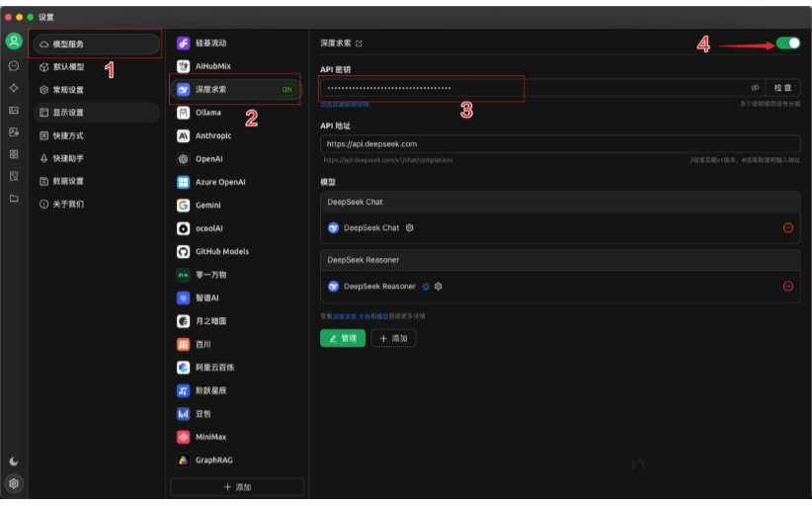Click the 检查 button for API key
812x506 pixels.
click(782, 88)
